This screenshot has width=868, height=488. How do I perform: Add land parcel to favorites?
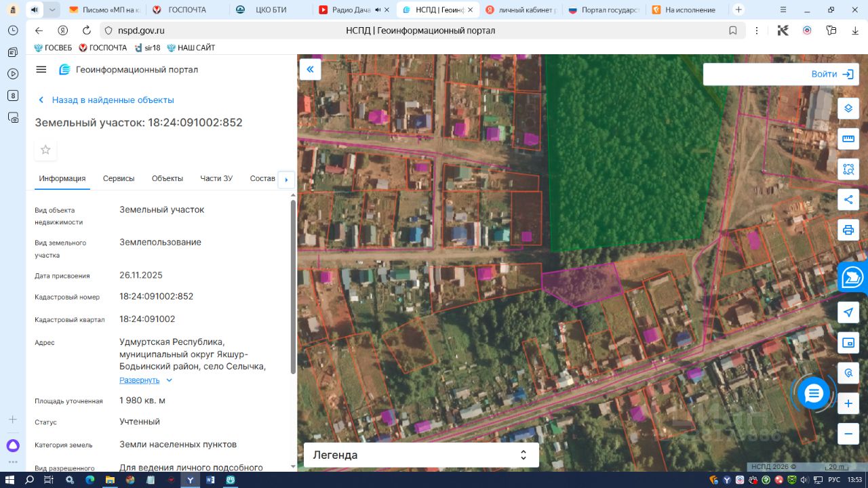click(x=45, y=150)
